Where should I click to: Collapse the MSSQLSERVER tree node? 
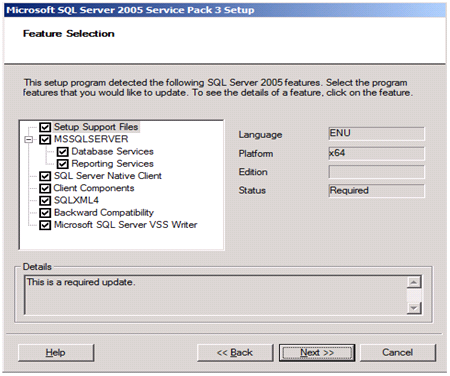[29, 140]
